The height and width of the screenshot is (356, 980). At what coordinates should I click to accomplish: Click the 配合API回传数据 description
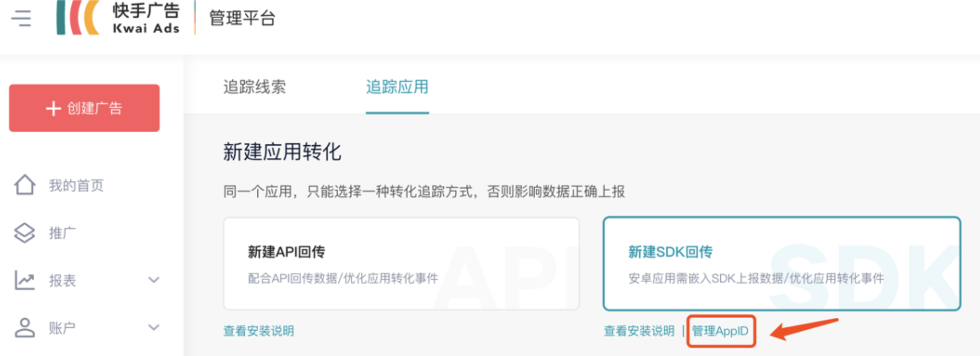(x=343, y=278)
